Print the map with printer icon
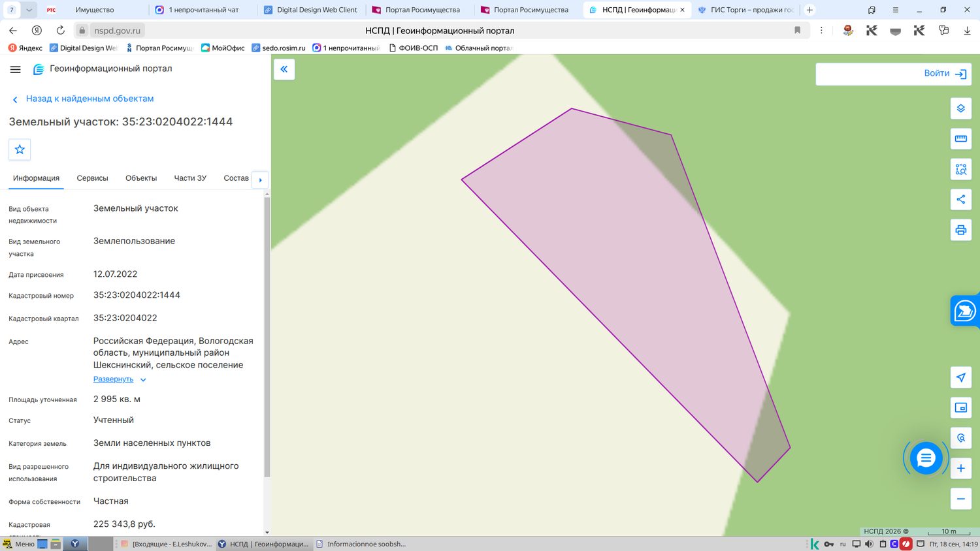 point(960,230)
